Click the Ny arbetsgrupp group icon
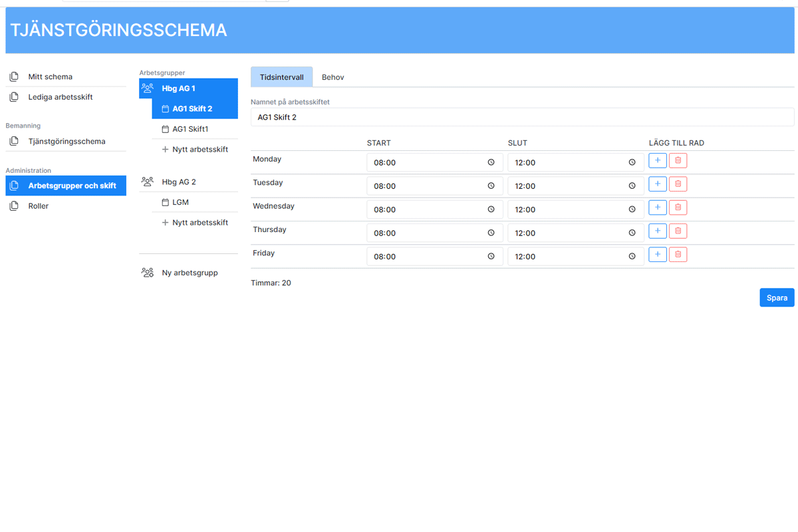The height and width of the screenshot is (532, 798). [148, 273]
